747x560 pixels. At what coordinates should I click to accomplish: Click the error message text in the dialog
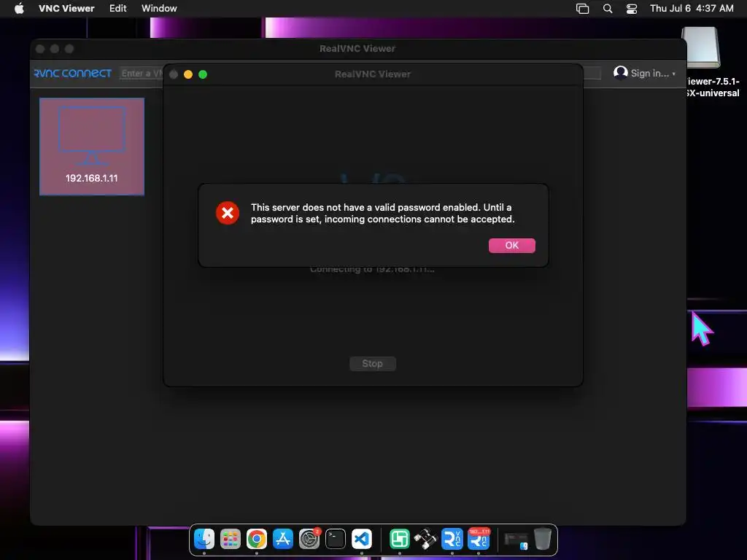(x=382, y=214)
